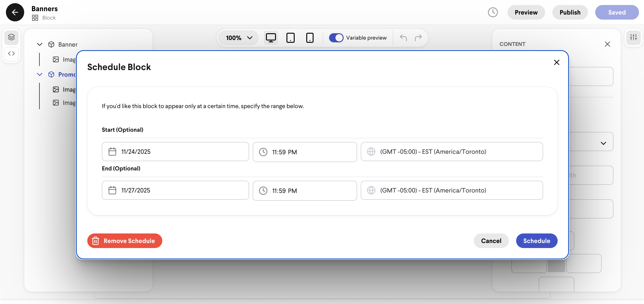
Task: Collapse the Banner tree node
Action: coord(39,44)
